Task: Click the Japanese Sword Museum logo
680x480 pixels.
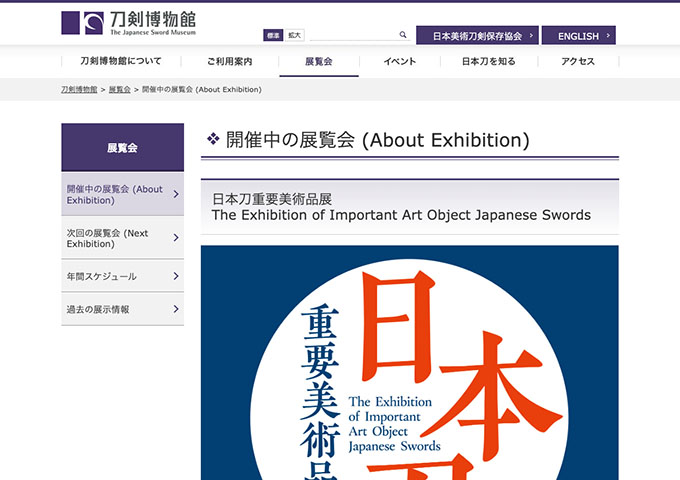Action: click(x=128, y=23)
